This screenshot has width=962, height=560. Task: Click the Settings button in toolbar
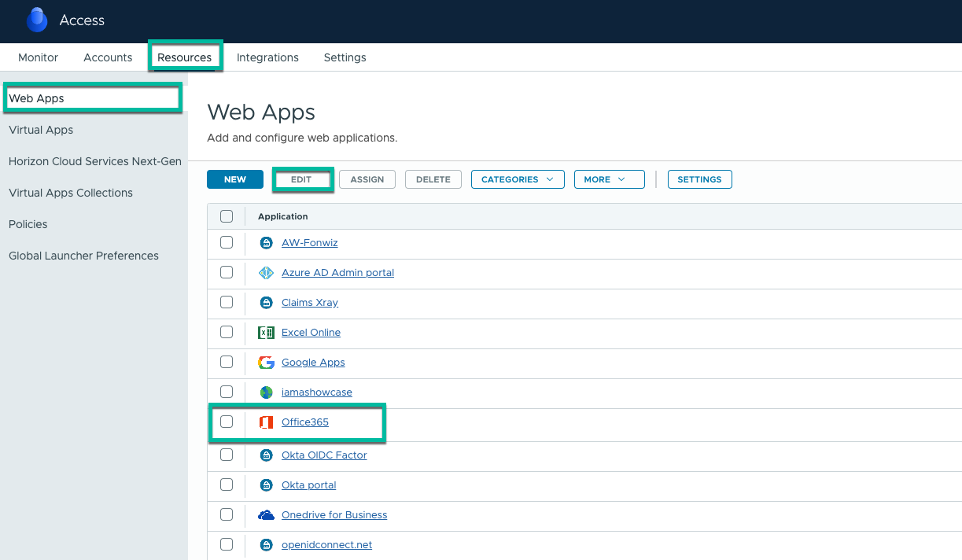click(699, 179)
